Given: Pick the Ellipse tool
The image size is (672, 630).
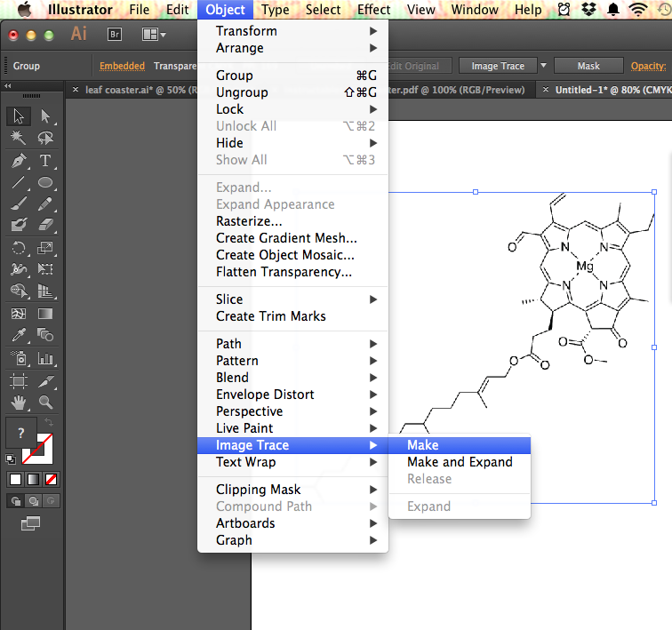Looking at the screenshot, I should [45, 182].
